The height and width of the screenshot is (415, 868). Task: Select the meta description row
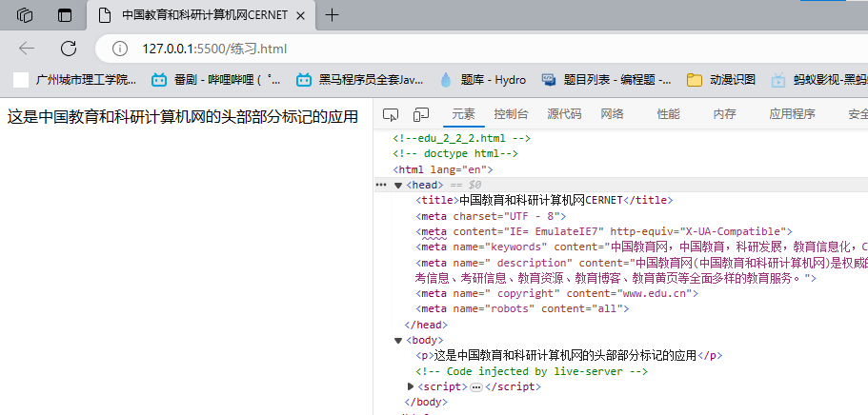click(x=641, y=270)
